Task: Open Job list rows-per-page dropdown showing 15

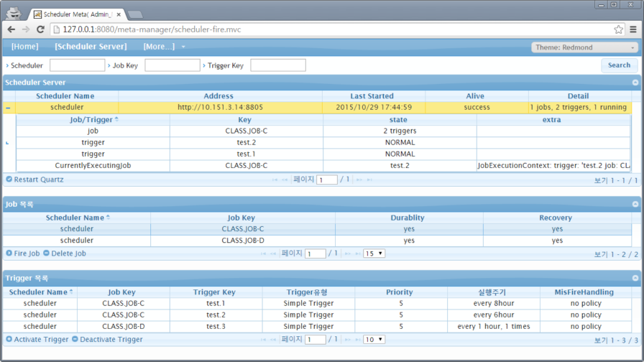Action: coord(374,254)
